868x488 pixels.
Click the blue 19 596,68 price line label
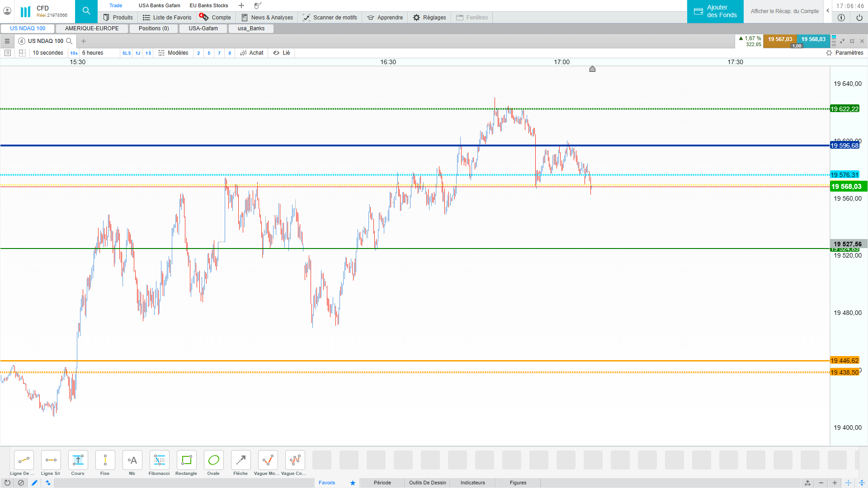[844, 145]
